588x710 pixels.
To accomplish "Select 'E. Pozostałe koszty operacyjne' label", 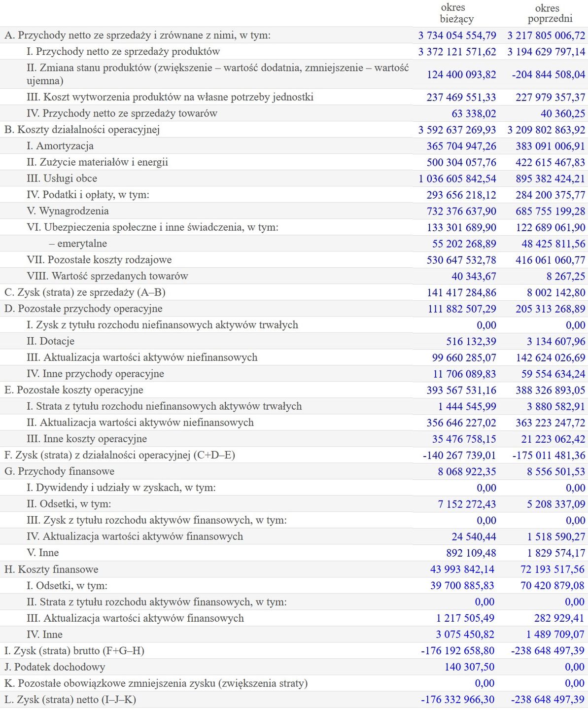I will [73, 390].
